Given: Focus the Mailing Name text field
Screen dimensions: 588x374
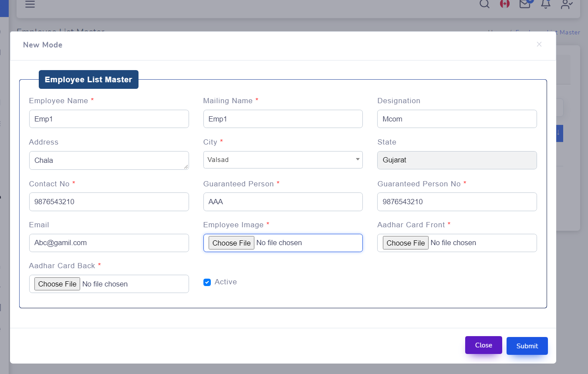Looking at the screenshot, I should [283, 119].
